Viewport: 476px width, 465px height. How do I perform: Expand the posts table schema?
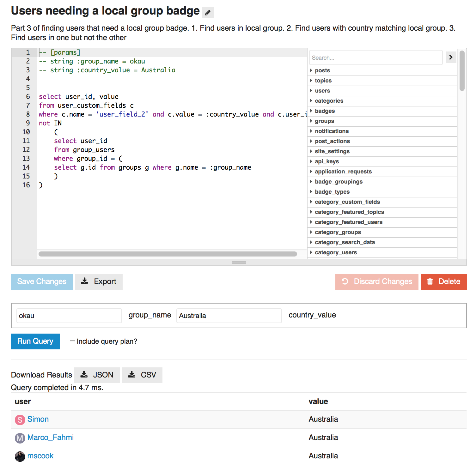click(x=322, y=70)
